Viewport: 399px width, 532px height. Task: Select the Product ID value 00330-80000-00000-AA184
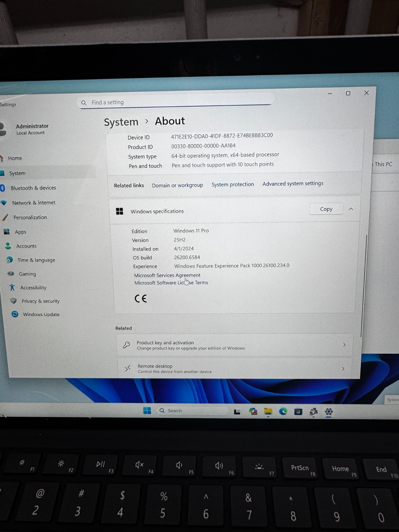click(203, 146)
